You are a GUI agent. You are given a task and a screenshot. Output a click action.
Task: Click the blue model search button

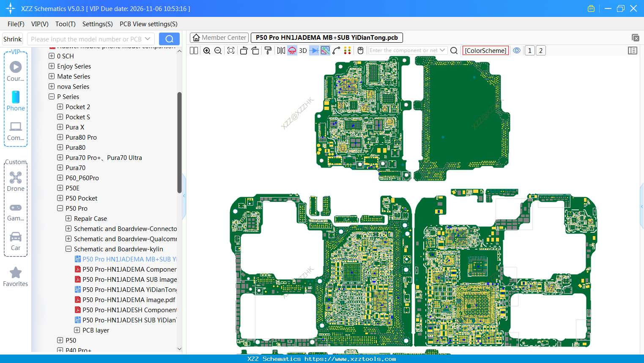pyautogui.click(x=169, y=39)
